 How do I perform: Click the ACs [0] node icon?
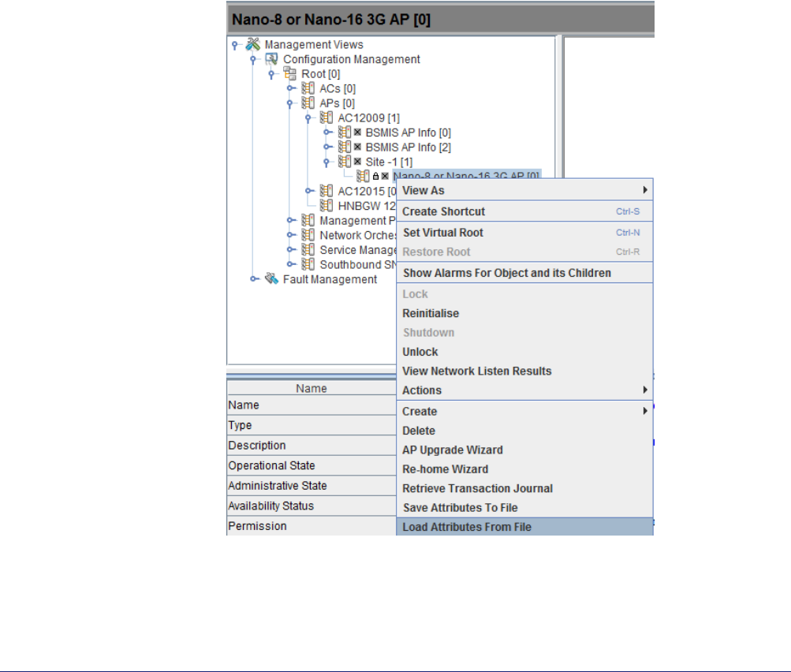click(x=308, y=88)
